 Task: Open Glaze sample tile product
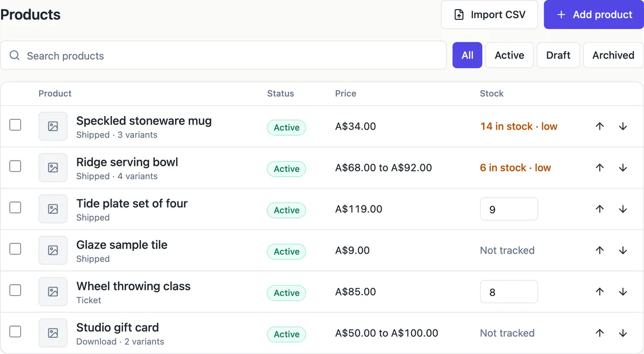point(122,245)
